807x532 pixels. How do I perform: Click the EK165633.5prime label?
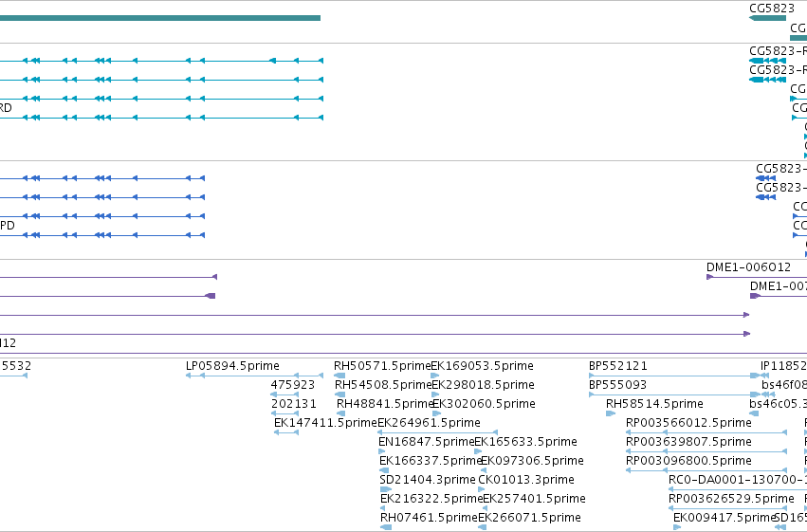525,442
